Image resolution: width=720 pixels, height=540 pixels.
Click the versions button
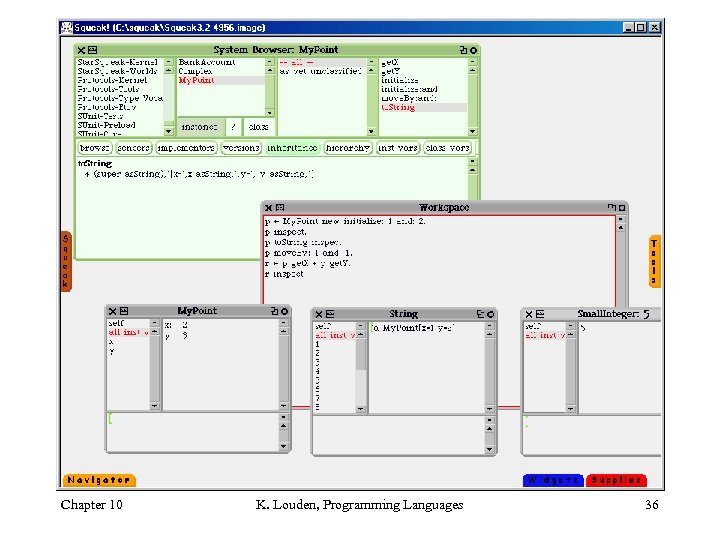(x=241, y=148)
